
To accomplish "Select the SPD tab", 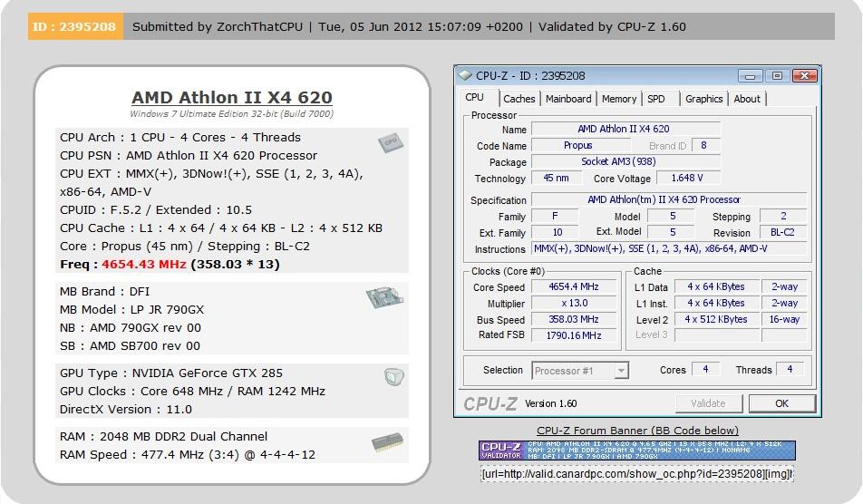I will click(656, 99).
